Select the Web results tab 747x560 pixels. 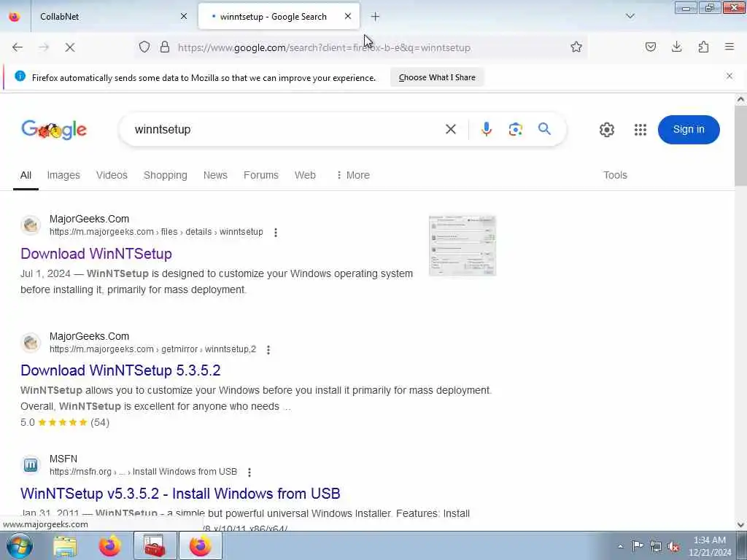tap(305, 175)
